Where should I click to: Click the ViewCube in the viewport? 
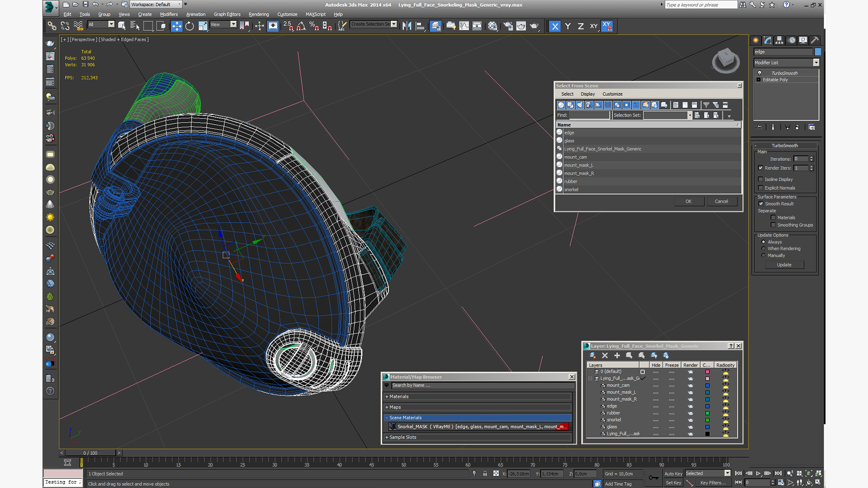pyautogui.click(x=726, y=60)
